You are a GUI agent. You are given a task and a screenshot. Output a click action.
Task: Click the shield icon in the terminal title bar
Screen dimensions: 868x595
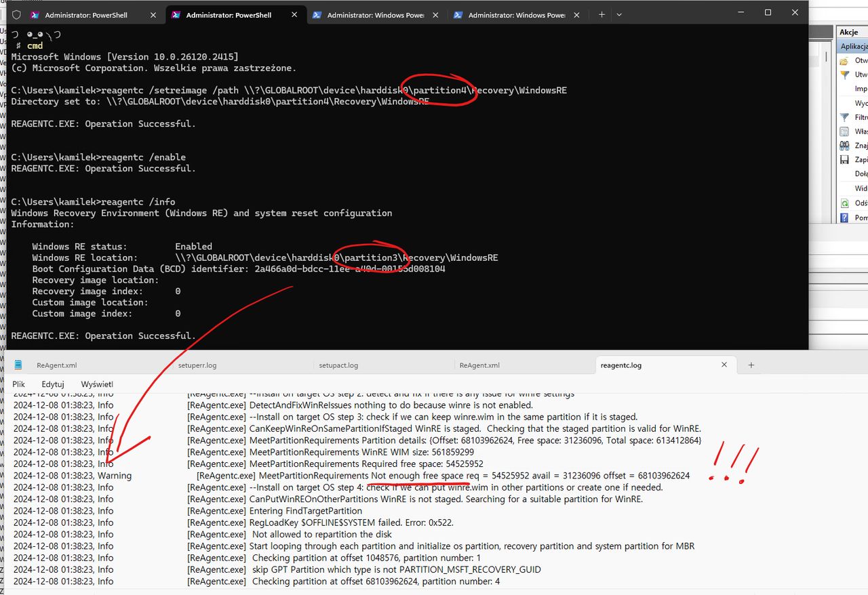[16, 14]
